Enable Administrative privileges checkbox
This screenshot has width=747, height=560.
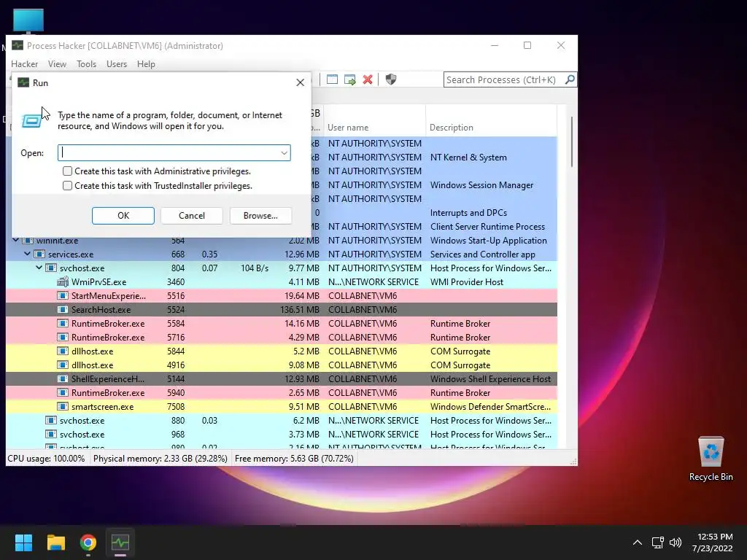tap(68, 171)
